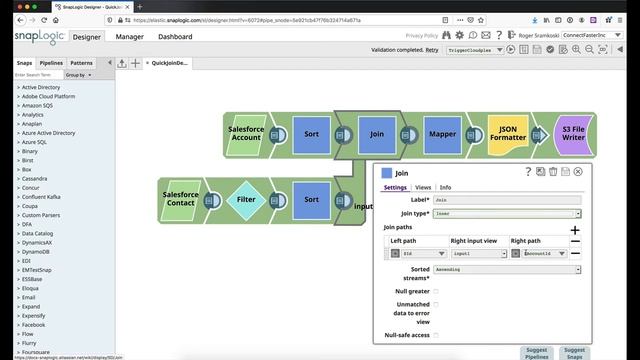Go to the Dashboard page
Image resolution: width=640 pixels, height=360 pixels.
(175, 36)
